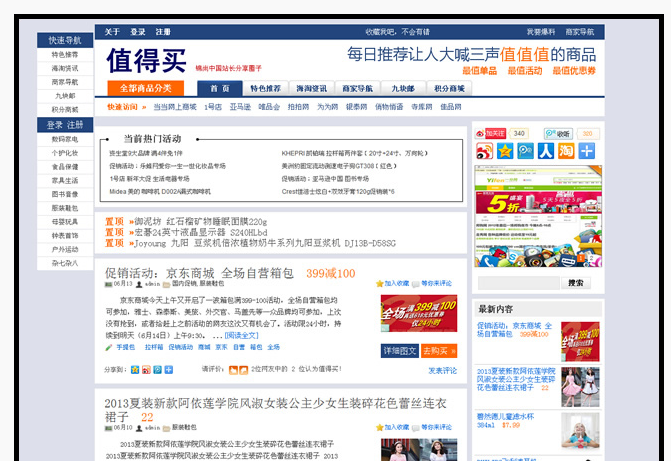Screen dimensions: 671x461
Task: Click 加入收藏 star on 京东商城 post
Action: (x=392, y=283)
